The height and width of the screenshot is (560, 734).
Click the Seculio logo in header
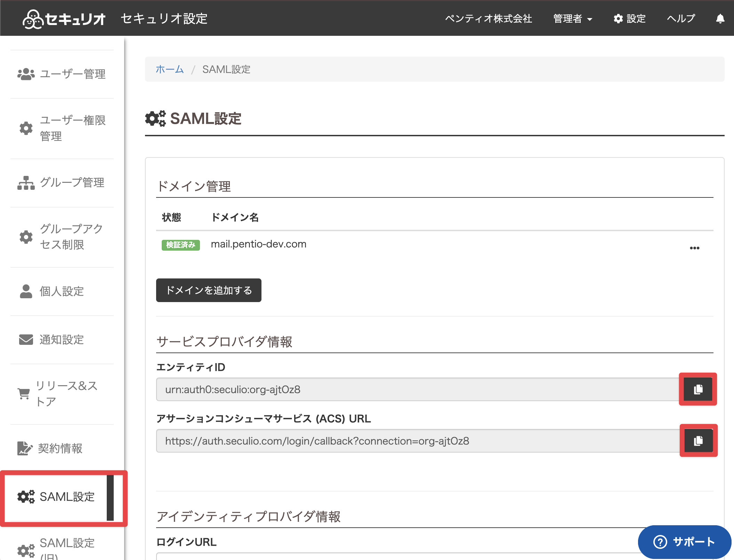(x=64, y=18)
